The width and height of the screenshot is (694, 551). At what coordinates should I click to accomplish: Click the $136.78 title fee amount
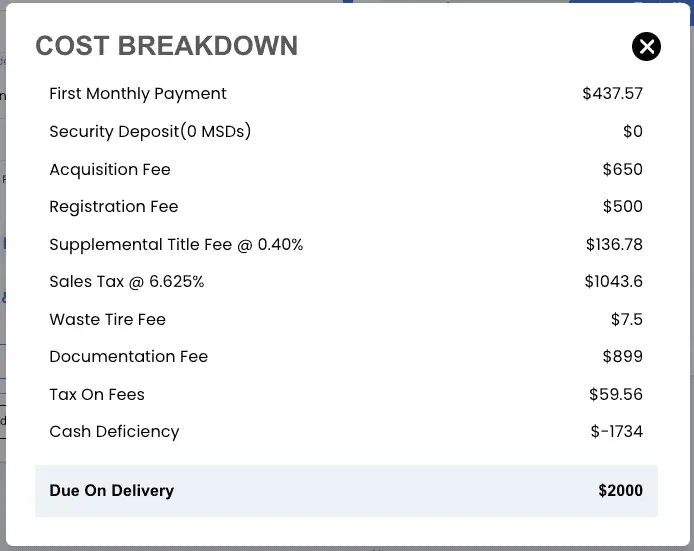point(614,244)
